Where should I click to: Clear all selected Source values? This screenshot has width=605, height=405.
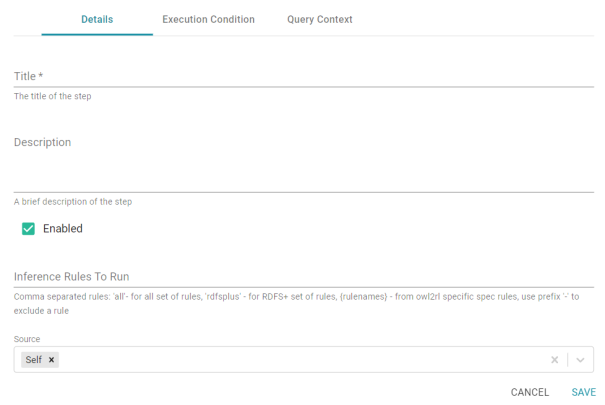click(554, 360)
